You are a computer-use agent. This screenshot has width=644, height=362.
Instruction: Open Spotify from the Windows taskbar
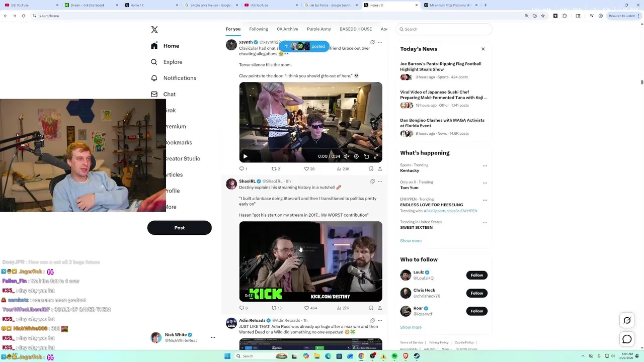pyautogui.click(x=394, y=356)
